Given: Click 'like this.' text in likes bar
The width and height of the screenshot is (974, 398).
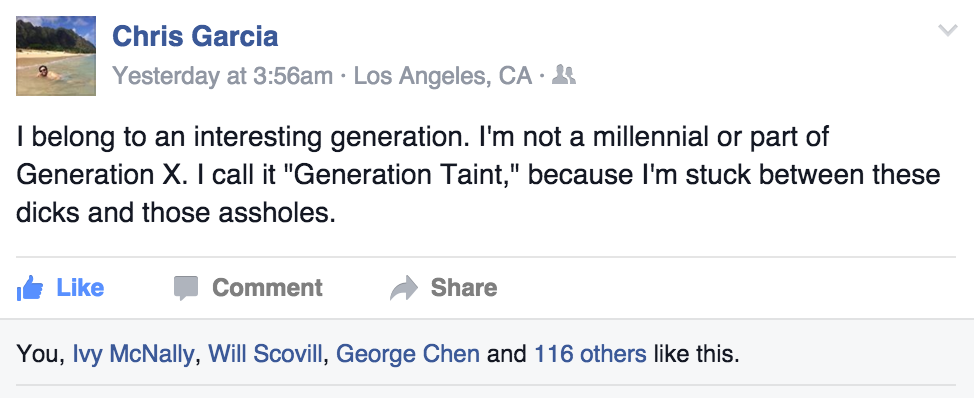Looking at the screenshot, I should pyautogui.click(x=696, y=354).
